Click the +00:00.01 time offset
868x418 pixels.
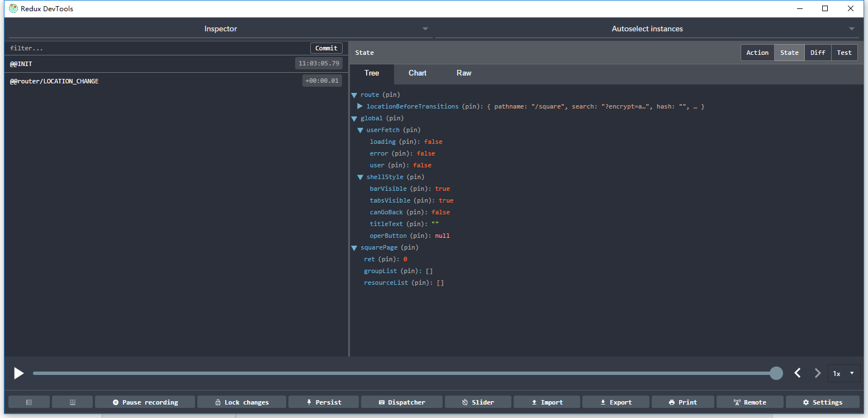click(x=322, y=81)
